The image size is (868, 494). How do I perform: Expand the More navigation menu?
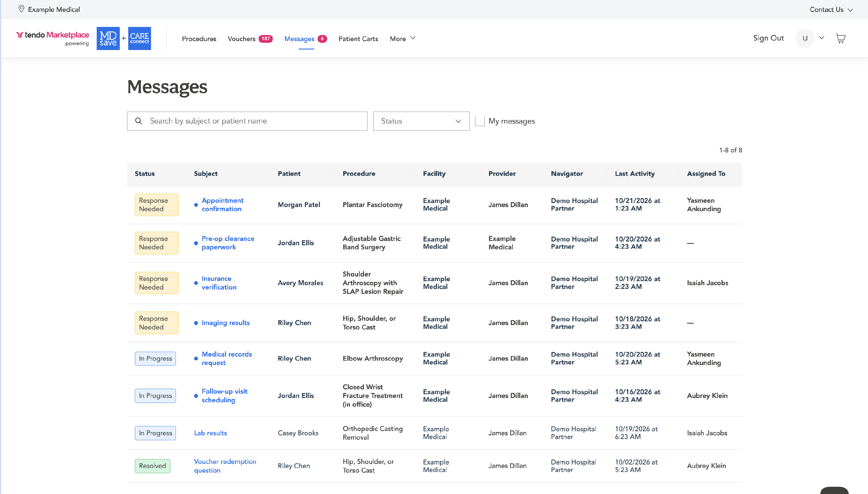pyautogui.click(x=402, y=39)
